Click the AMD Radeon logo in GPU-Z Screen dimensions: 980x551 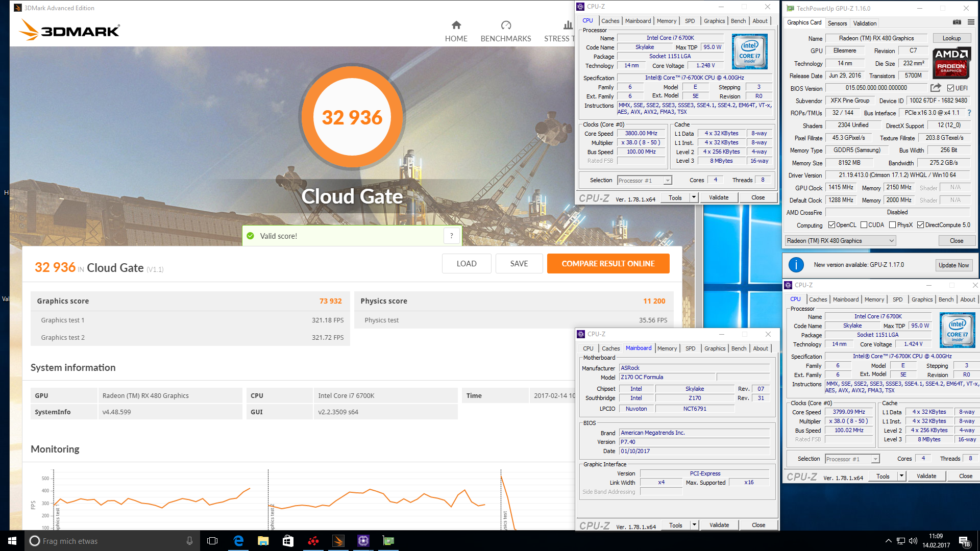click(951, 63)
